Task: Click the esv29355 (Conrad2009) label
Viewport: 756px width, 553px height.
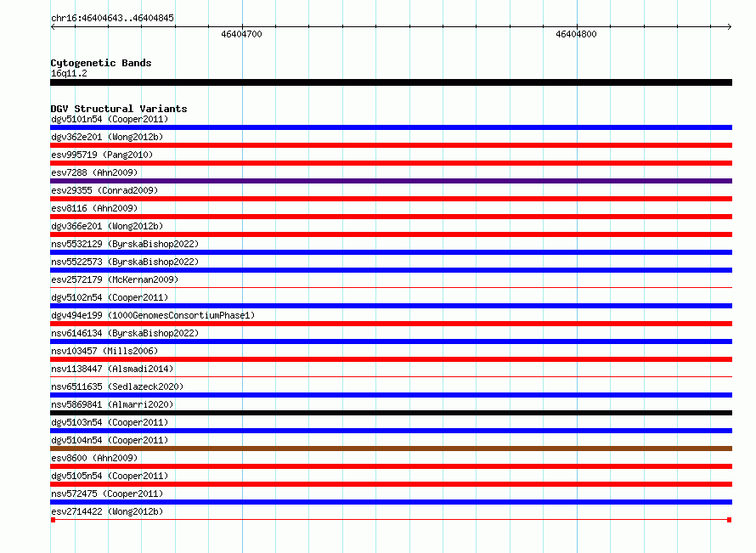Action: tap(104, 190)
